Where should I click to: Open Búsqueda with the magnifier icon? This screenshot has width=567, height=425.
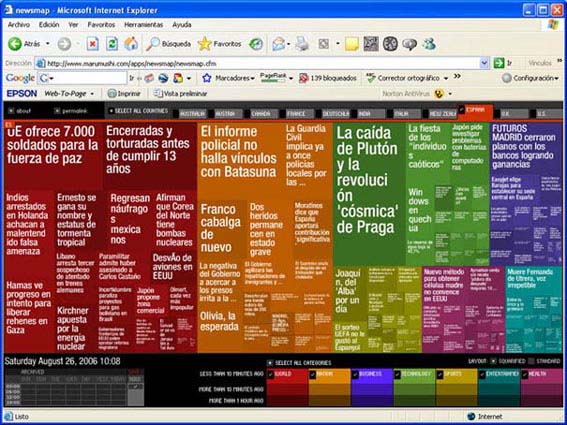pos(169,44)
